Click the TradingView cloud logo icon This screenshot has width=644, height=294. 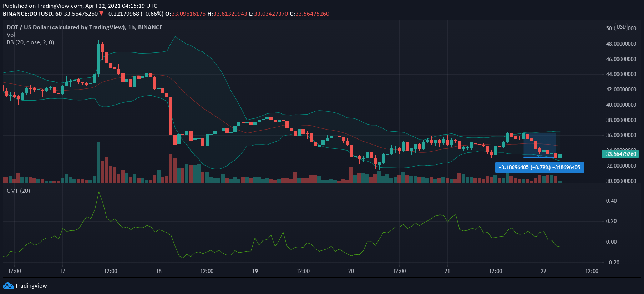[x=9, y=286]
